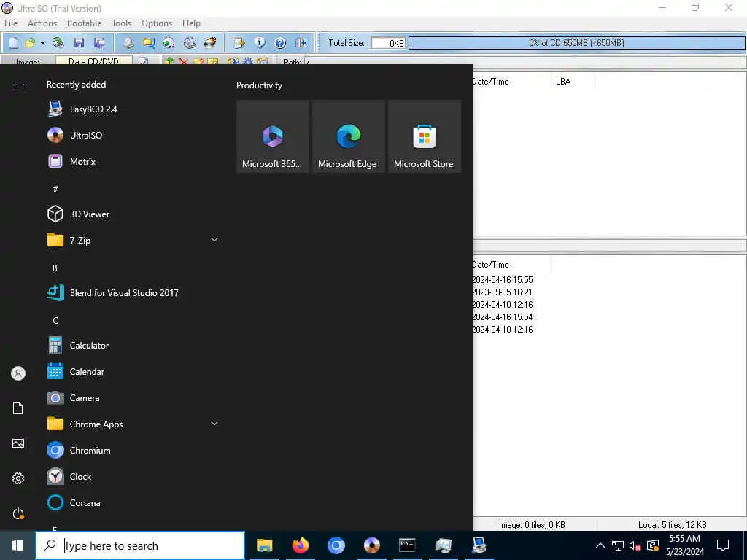This screenshot has height=560, width=747.
Task: Open the Tools menu
Action: (122, 23)
